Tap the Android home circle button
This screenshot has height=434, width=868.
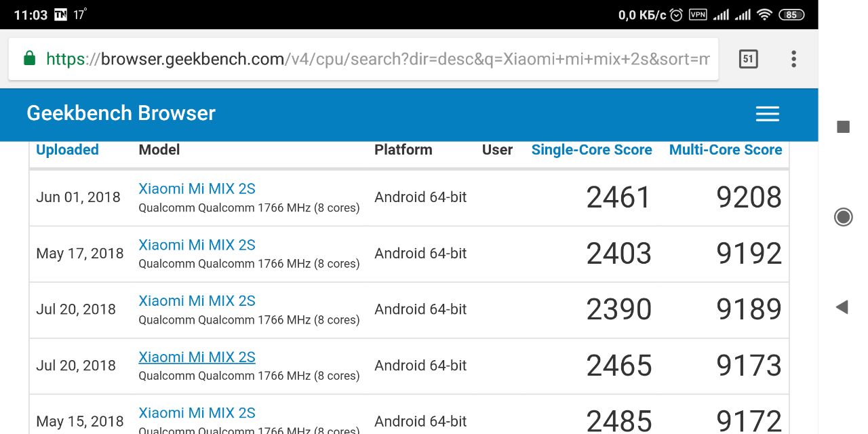843,217
